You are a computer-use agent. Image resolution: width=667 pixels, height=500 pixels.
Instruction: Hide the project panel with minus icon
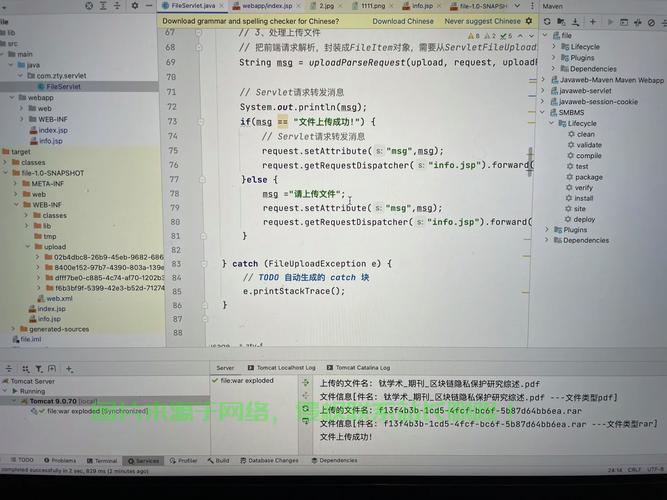[149, 6]
